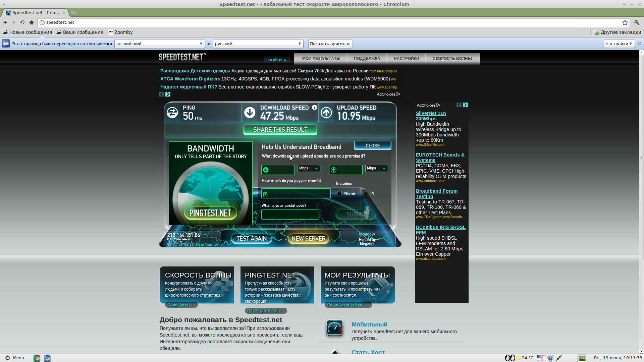The image size is (644, 362).
Task: Click the promised upload speed field
Action: [346, 170]
